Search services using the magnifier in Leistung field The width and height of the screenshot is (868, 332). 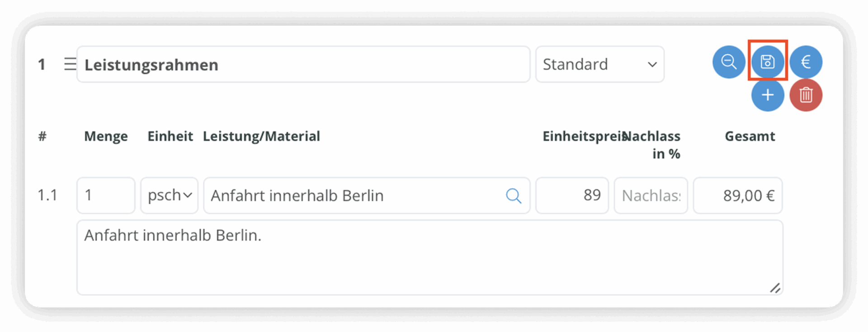click(x=514, y=196)
